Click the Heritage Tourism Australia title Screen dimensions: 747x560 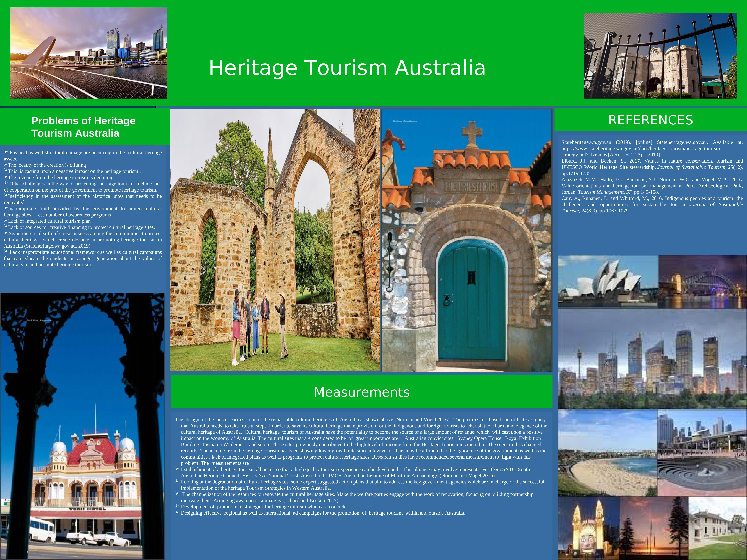coord(347,68)
